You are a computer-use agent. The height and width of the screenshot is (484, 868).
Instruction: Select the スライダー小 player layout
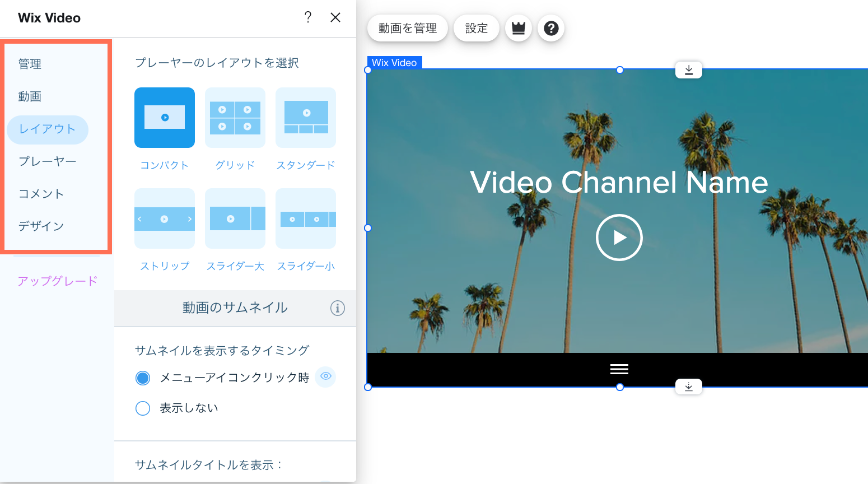click(305, 218)
